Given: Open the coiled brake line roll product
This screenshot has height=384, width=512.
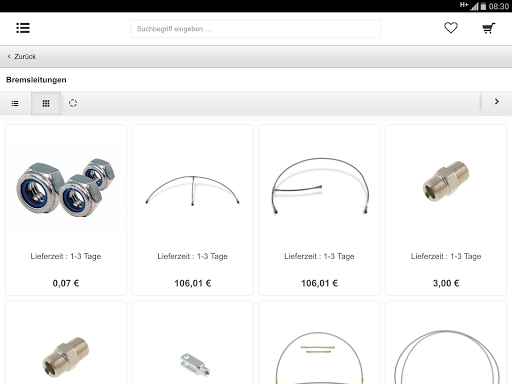Looking at the screenshot, I should click(446, 357).
